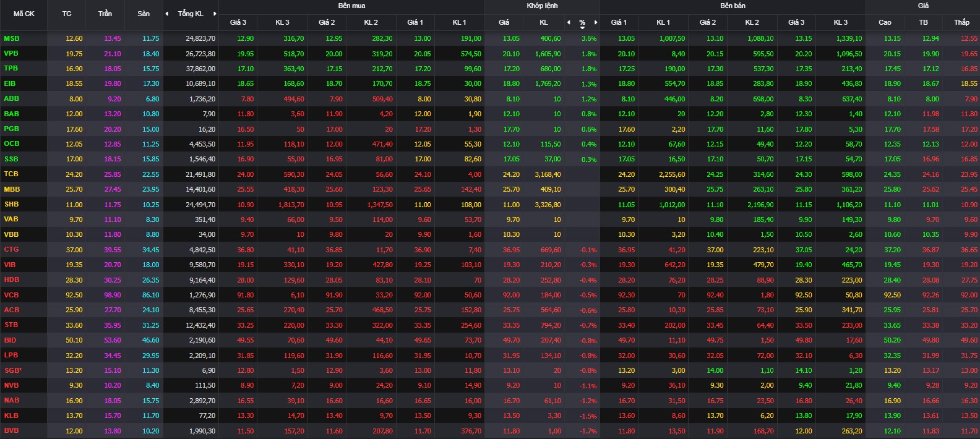This screenshot has width=980, height=439.
Task: Open the OCB stock symbol
Action: pos(11,143)
